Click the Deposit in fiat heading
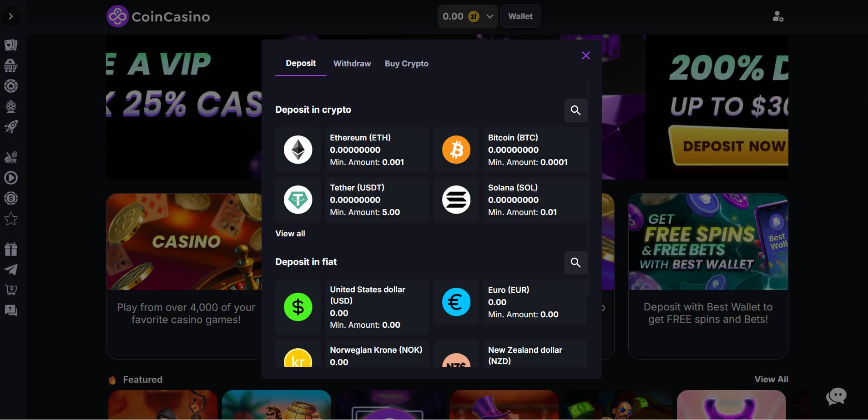This screenshot has height=420, width=868. coord(306,262)
